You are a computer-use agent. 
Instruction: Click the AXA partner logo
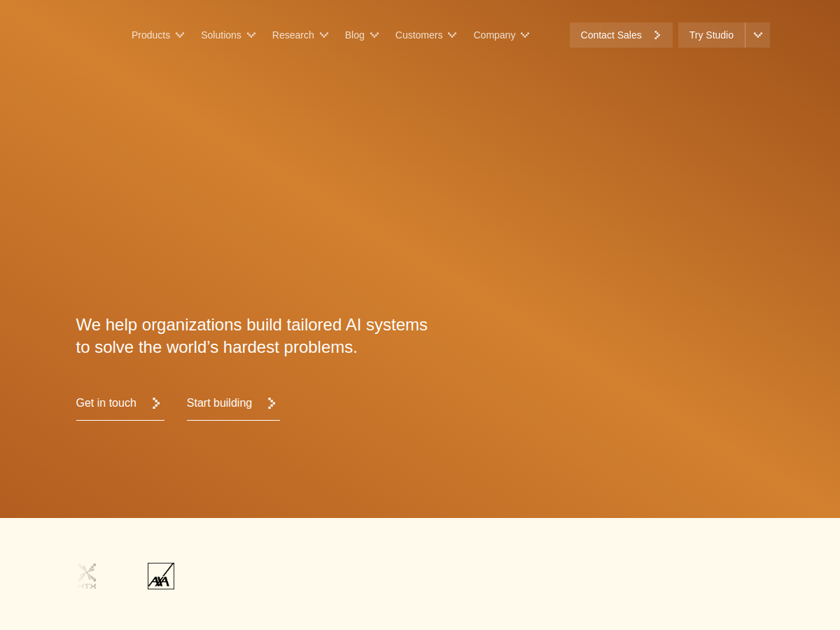pyautogui.click(x=160, y=575)
